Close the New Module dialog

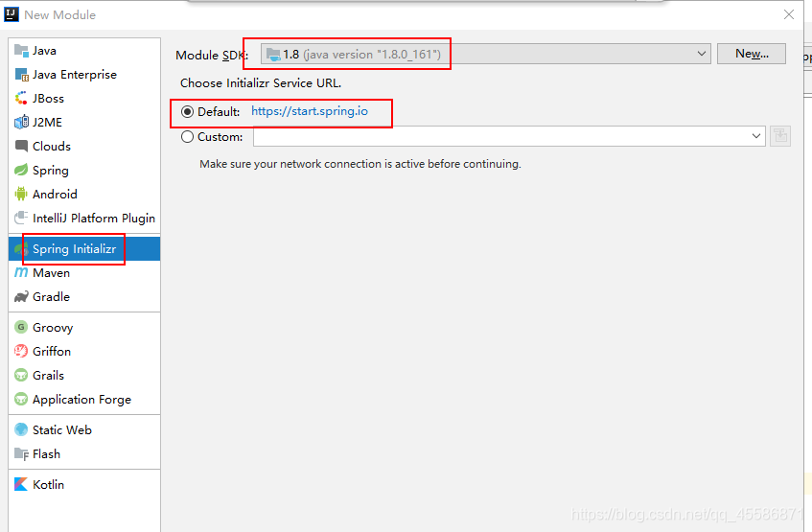(x=789, y=14)
